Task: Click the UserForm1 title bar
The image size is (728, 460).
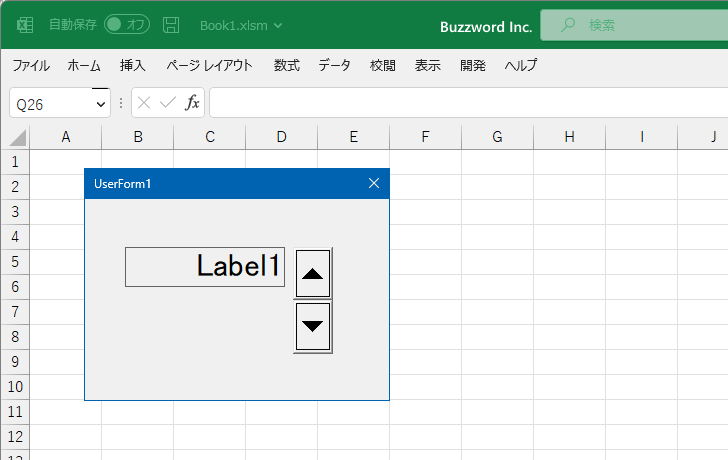Action: click(237, 184)
